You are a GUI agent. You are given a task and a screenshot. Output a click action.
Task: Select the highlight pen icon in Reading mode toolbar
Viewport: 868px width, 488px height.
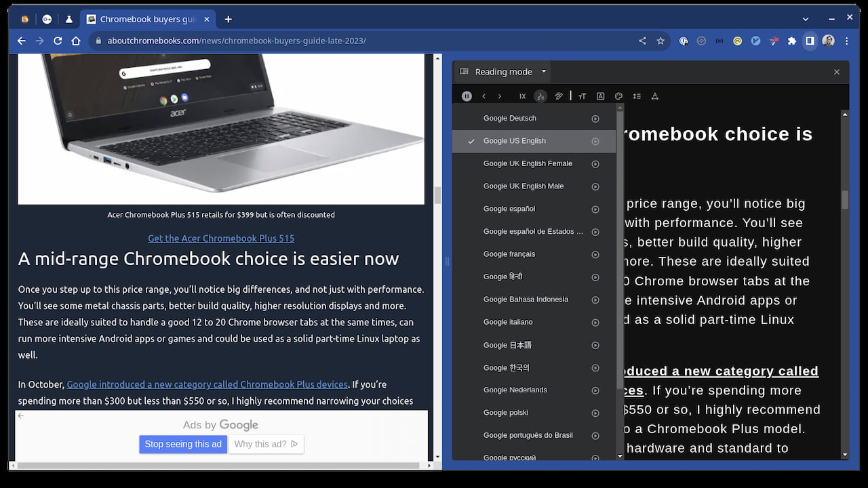(559, 96)
